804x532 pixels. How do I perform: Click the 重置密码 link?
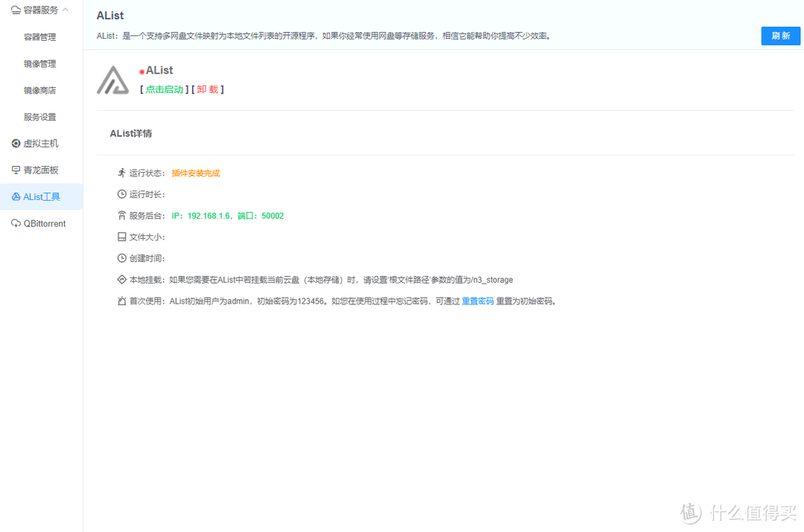tap(477, 301)
